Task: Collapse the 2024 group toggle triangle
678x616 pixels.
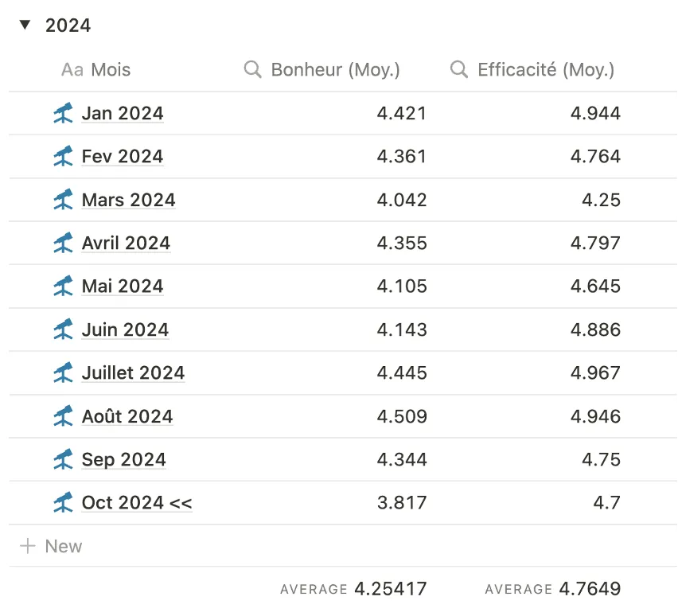Action: pos(25,25)
